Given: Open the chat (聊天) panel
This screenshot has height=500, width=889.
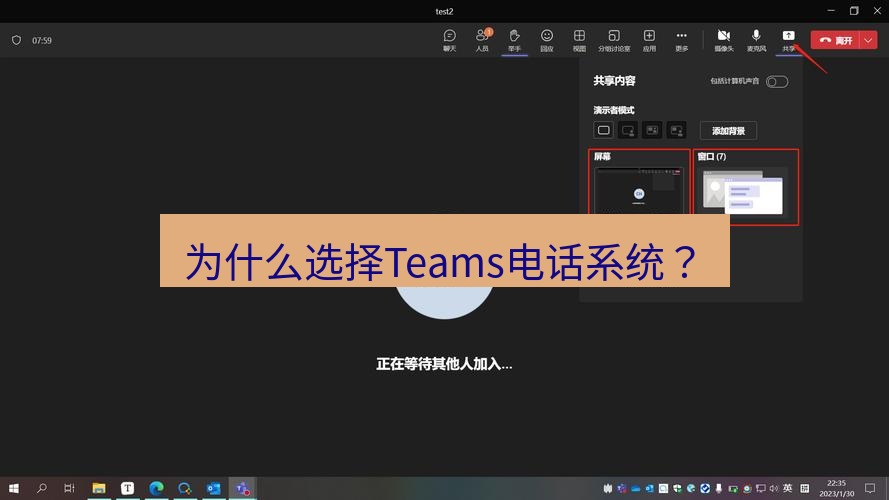Looking at the screenshot, I should pos(450,40).
